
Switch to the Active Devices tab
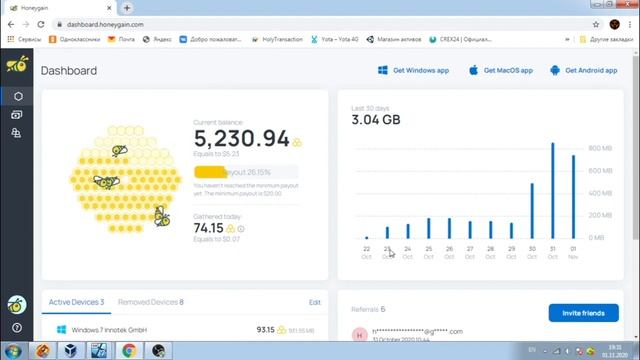click(x=76, y=302)
